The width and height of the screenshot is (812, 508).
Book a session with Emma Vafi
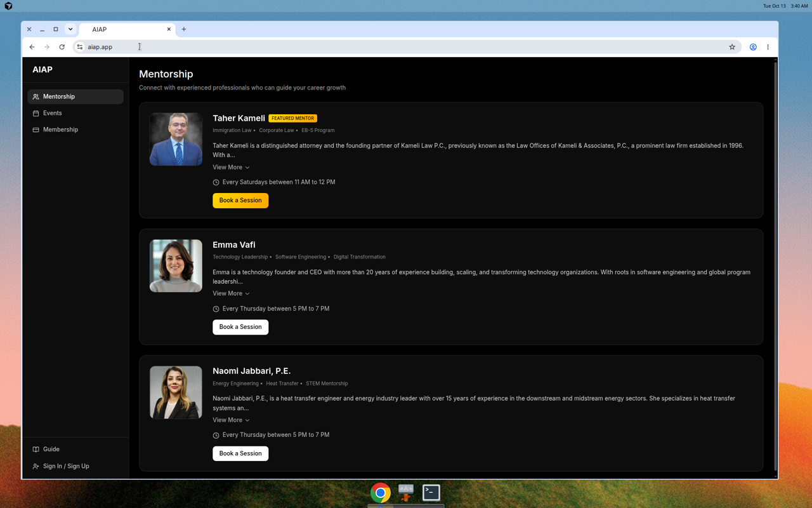[240, 327]
